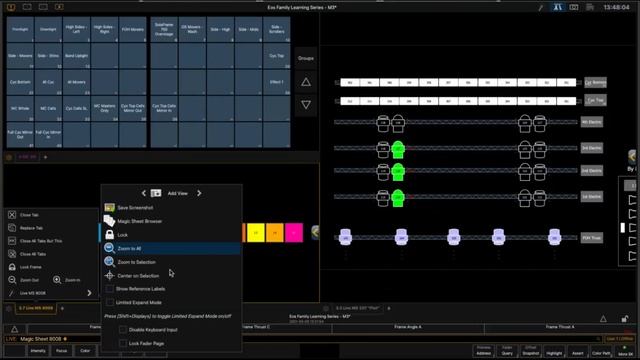
Task: Select green fixture on 3rd Electric
Action: pyautogui.click(x=398, y=149)
